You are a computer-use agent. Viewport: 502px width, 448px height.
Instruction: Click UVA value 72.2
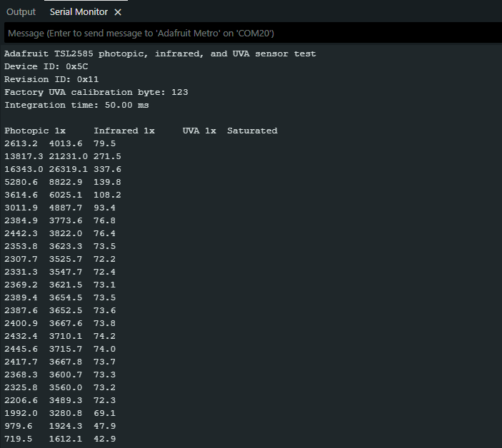coord(105,259)
